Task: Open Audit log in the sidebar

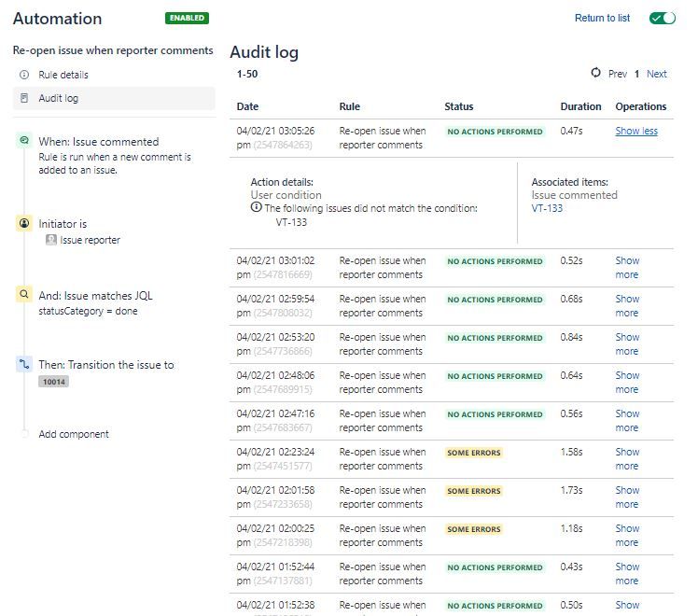Action: [114, 98]
